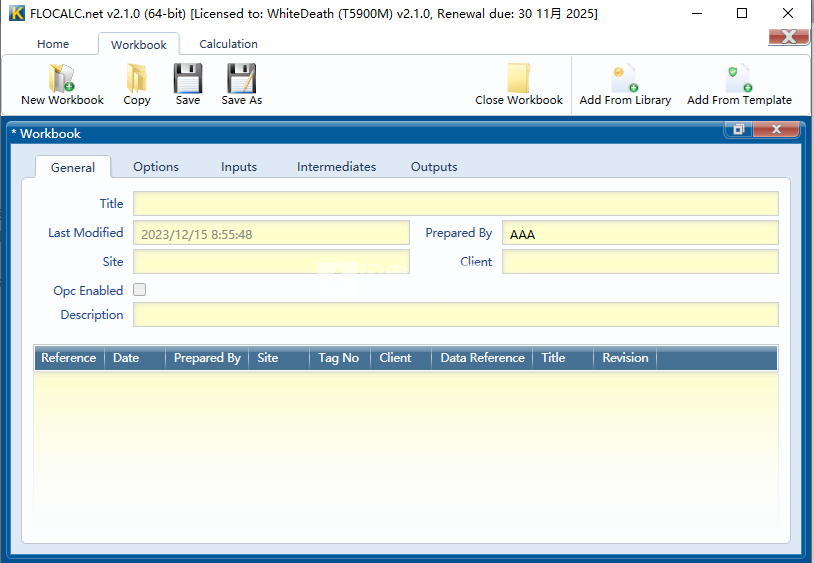Show the Outputs tab
The width and height of the screenshot is (814, 563).
(434, 167)
